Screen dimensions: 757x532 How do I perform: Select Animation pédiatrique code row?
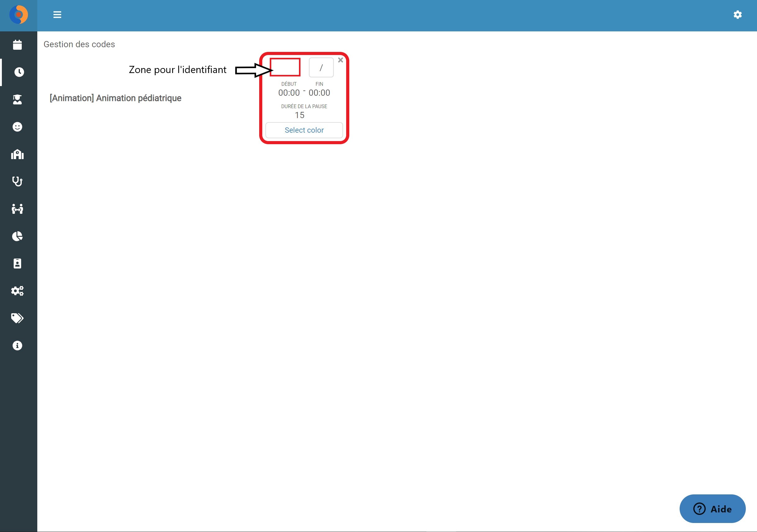[x=115, y=98]
